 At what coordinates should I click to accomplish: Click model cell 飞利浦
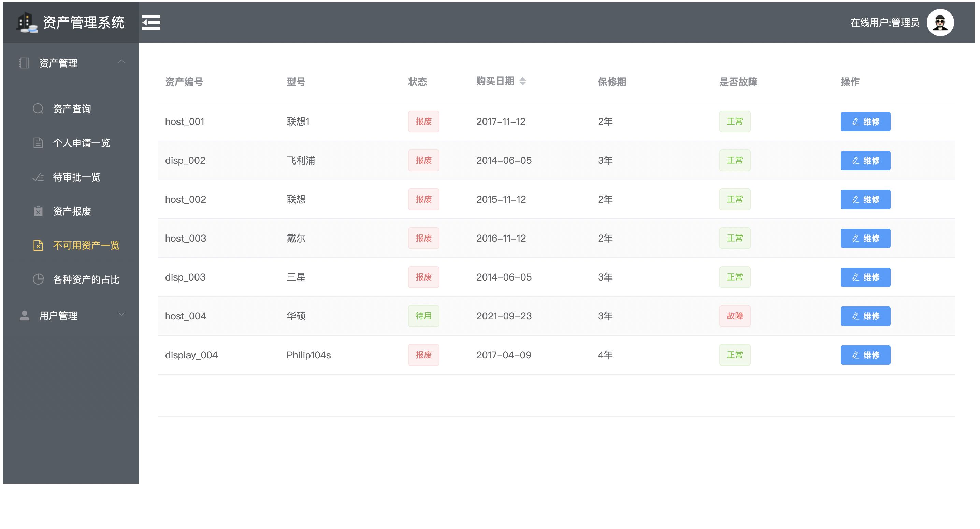[301, 160]
